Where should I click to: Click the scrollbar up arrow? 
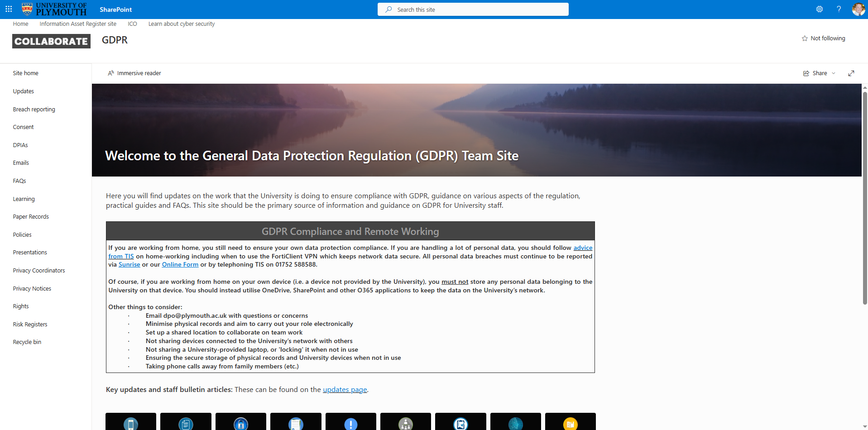(865, 87)
